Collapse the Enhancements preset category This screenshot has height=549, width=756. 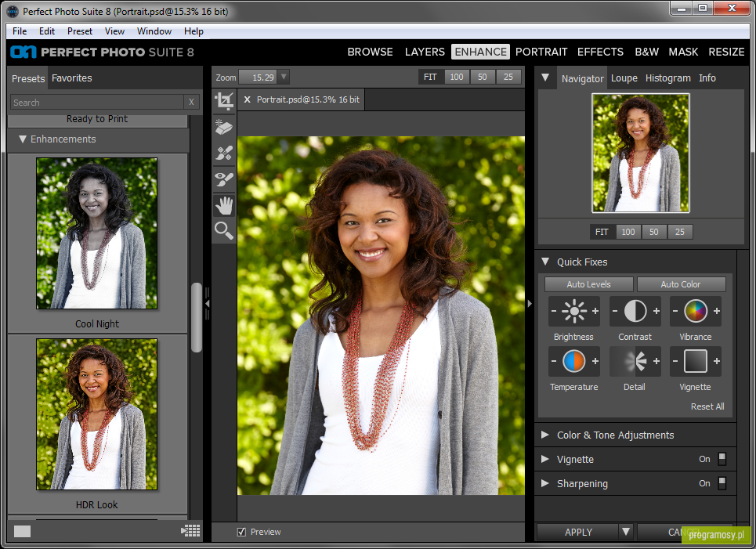[x=22, y=139]
